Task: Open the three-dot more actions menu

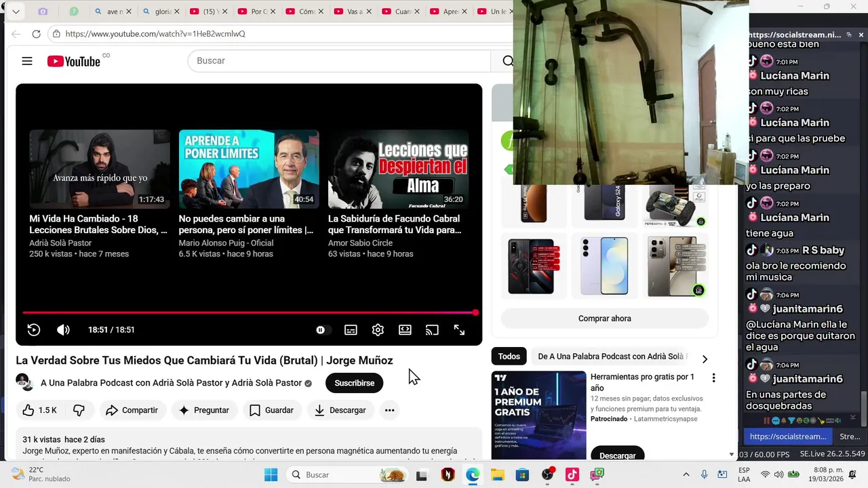Action: point(389,410)
